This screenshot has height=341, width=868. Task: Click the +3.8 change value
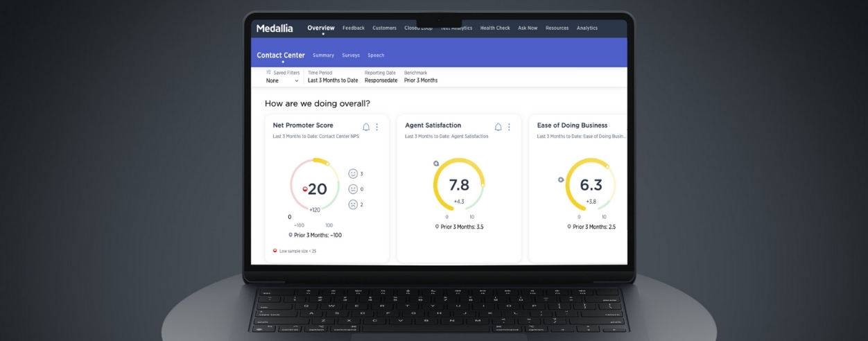(591, 202)
